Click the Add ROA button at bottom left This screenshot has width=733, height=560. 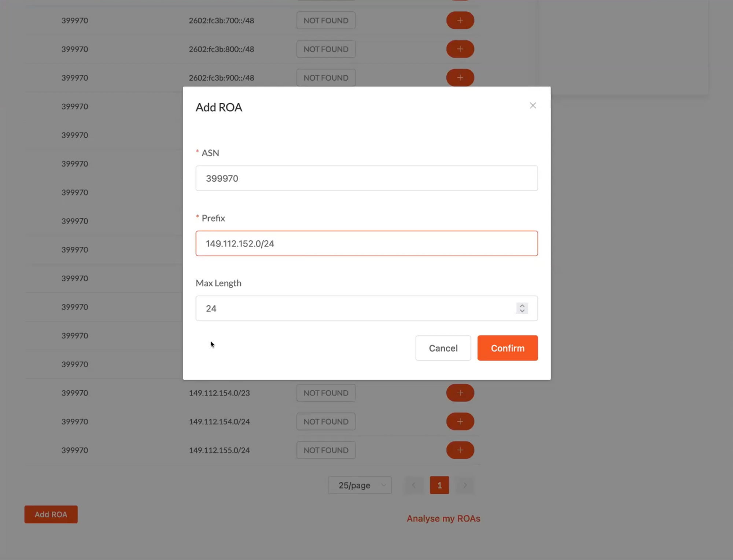(51, 514)
